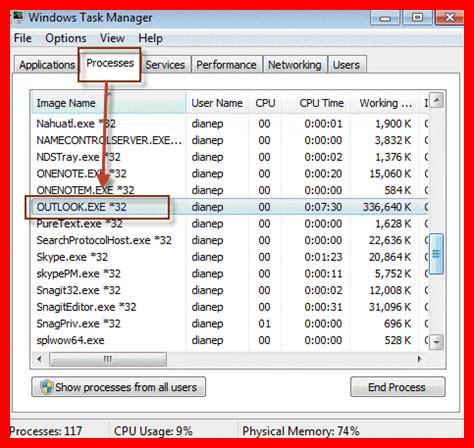Open the Options menu
The height and width of the screenshot is (448, 474).
66,38
